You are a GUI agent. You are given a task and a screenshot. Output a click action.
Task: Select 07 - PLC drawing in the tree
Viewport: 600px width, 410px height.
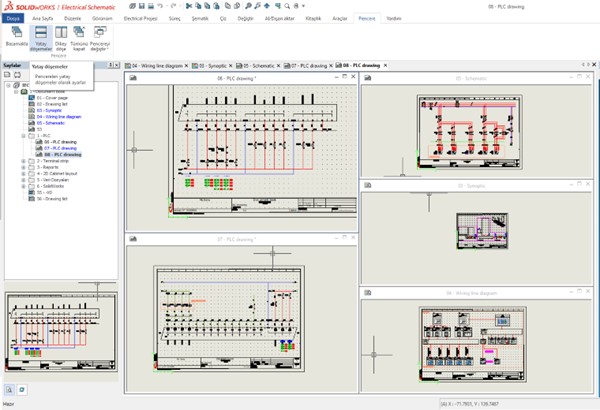coord(58,148)
